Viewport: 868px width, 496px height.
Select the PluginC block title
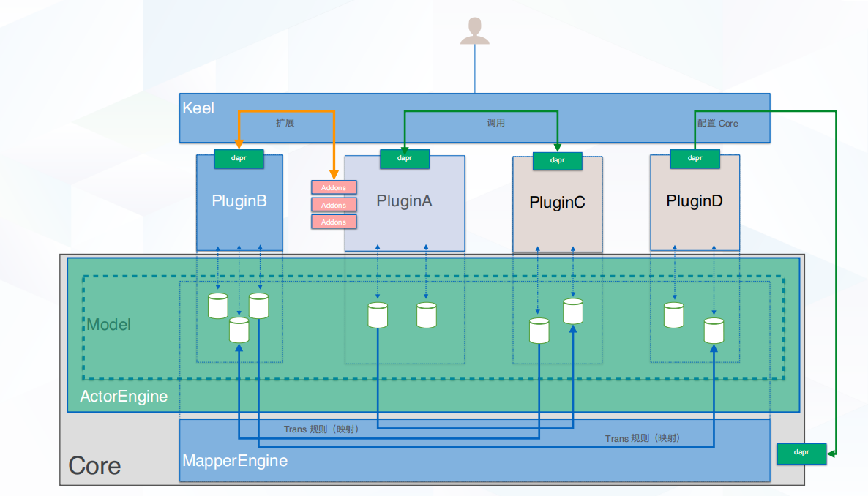coord(557,203)
